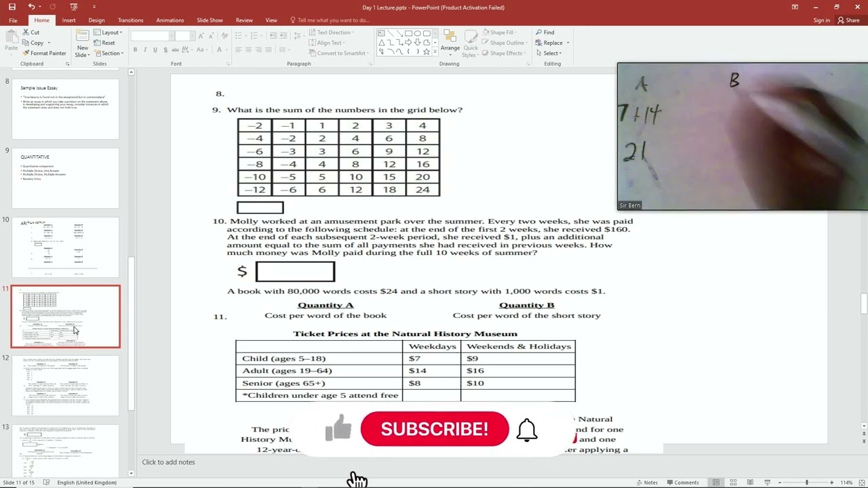868x488 pixels.
Task: Click the Sign in link
Action: coord(821,20)
